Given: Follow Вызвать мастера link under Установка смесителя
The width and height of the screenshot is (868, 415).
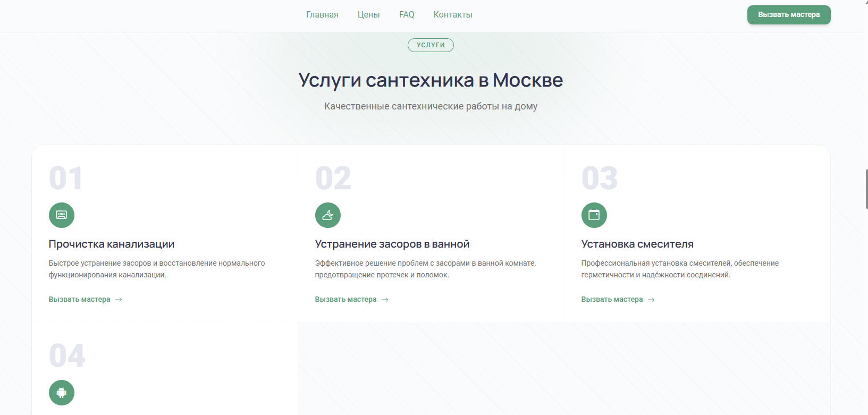Looking at the screenshot, I should tap(612, 300).
